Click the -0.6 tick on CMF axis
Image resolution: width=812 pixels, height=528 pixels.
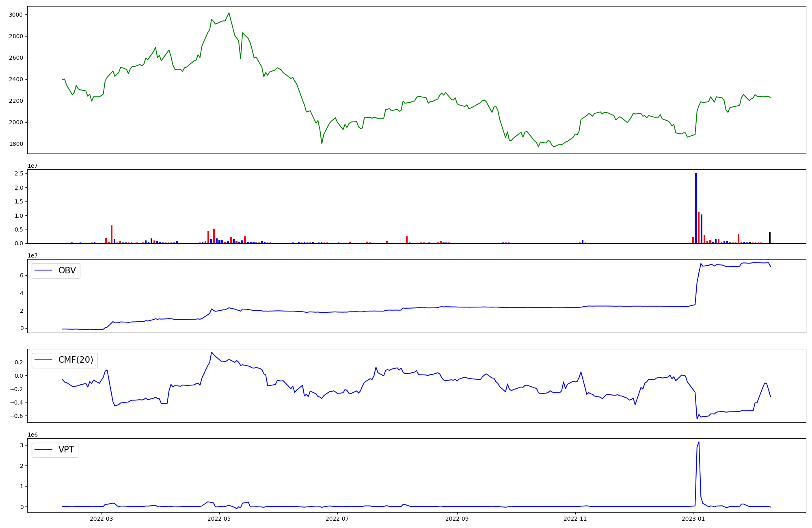tap(17, 416)
